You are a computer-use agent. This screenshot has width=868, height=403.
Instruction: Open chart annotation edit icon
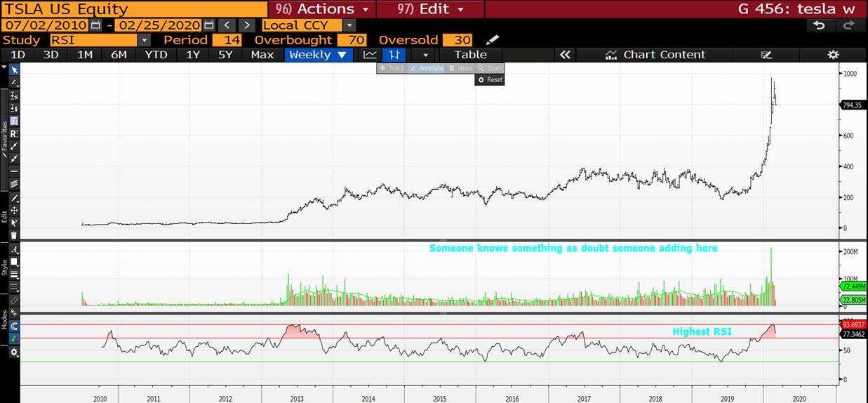click(x=766, y=55)
